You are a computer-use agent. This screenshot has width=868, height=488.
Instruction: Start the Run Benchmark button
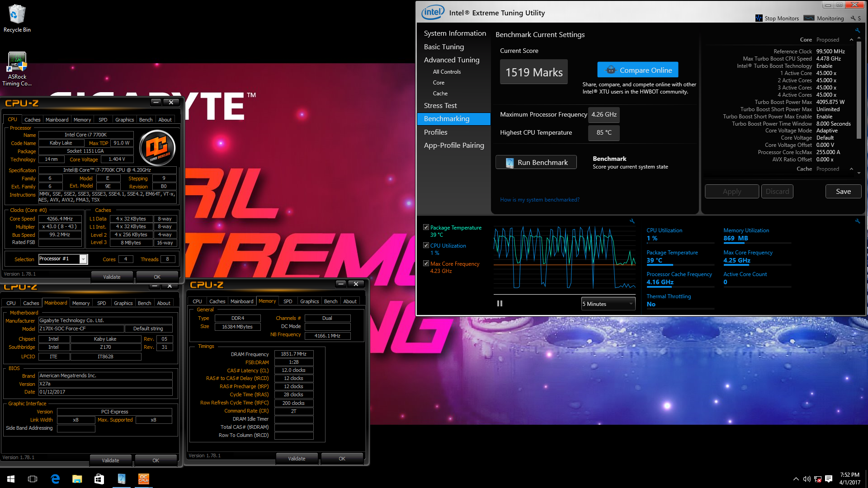[x=536, y=163]
